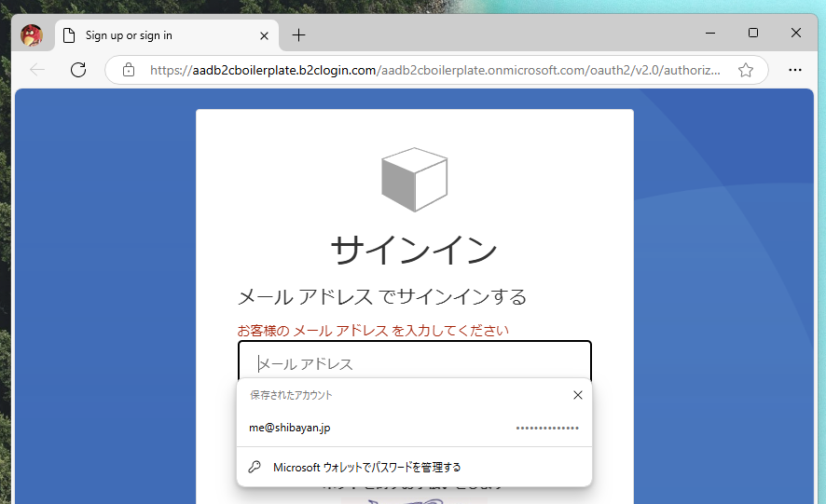Close the browser window

click(796, 33)
